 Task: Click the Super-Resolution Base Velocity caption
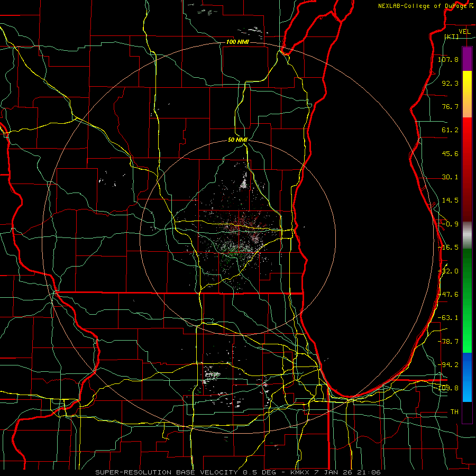(237, 472)
